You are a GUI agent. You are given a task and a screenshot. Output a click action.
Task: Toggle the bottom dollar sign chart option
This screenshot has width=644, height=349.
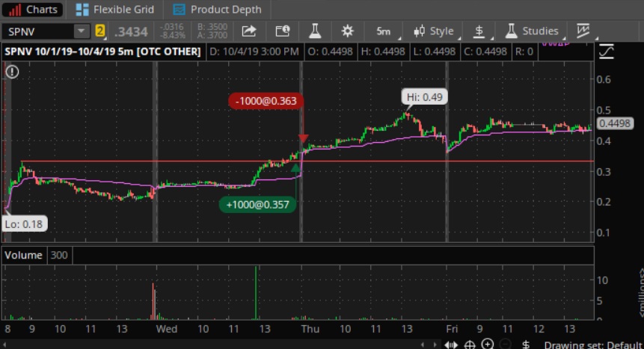(x=526, y=345)
